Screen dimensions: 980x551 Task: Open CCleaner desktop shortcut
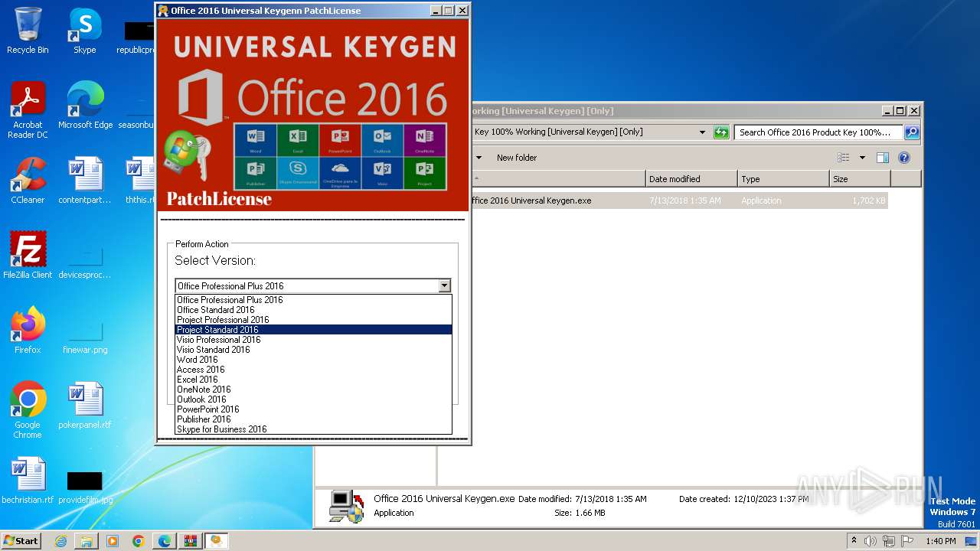click(x=28, y=181)
